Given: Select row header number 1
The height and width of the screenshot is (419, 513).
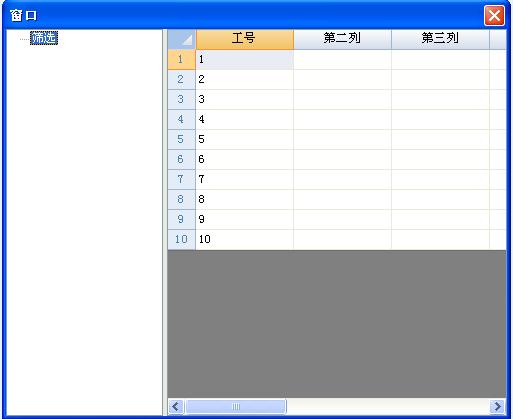Looking at the screenshot, I should (182, 60).
